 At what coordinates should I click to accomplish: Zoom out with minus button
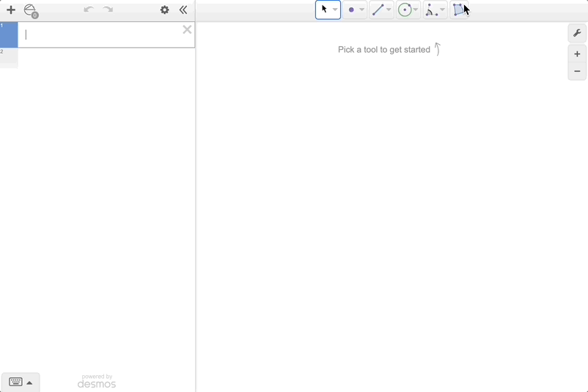pyautogui.click(x=577, y=71)
